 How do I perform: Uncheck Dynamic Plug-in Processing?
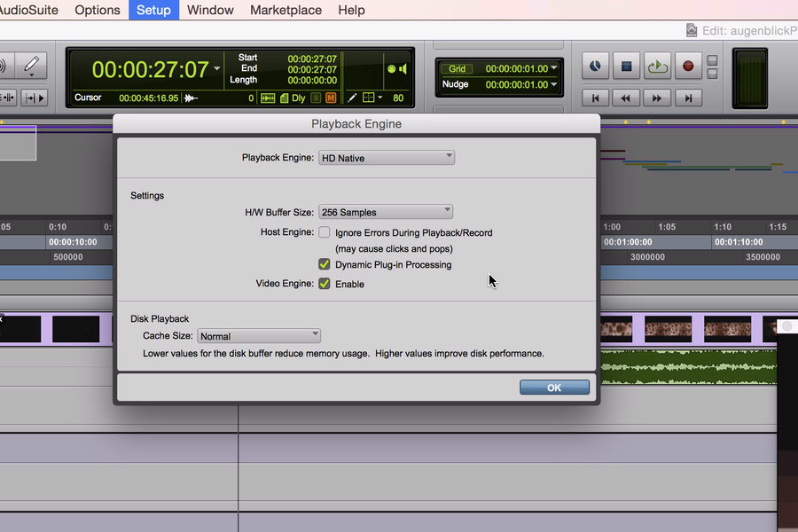tap(325, 264)
